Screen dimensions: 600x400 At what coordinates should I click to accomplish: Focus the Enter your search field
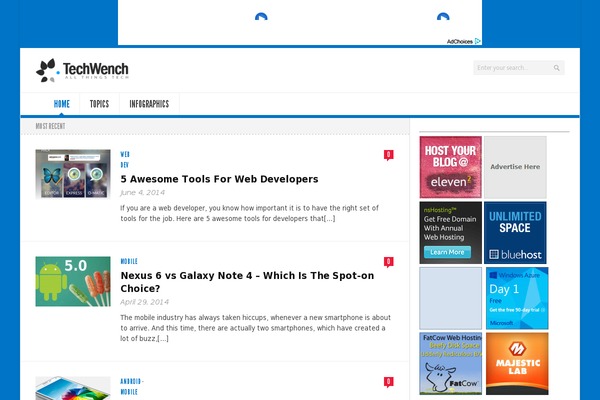coord(518,68)
